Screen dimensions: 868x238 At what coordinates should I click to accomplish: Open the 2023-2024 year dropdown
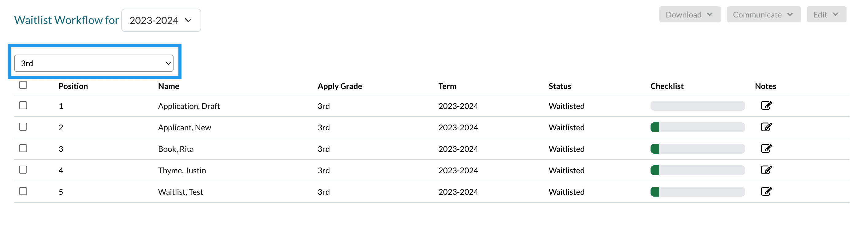[x=161, y=21]
